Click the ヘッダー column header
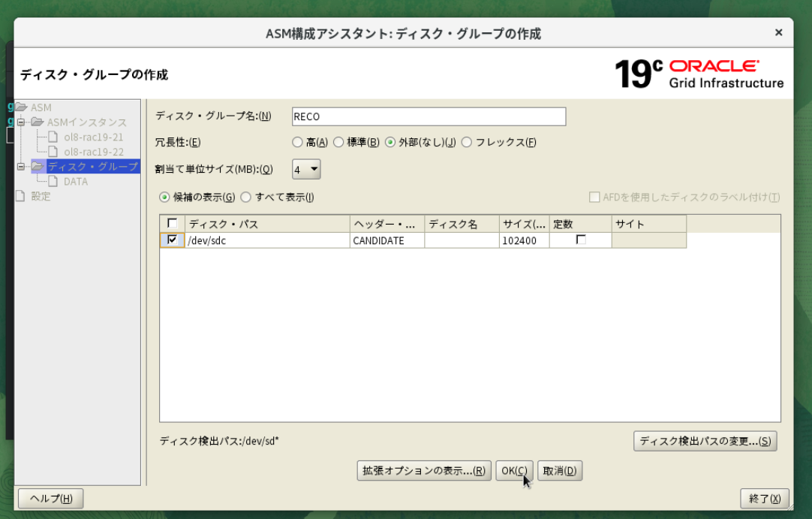Viewport: 812px width, 519px height. [386, 224]
